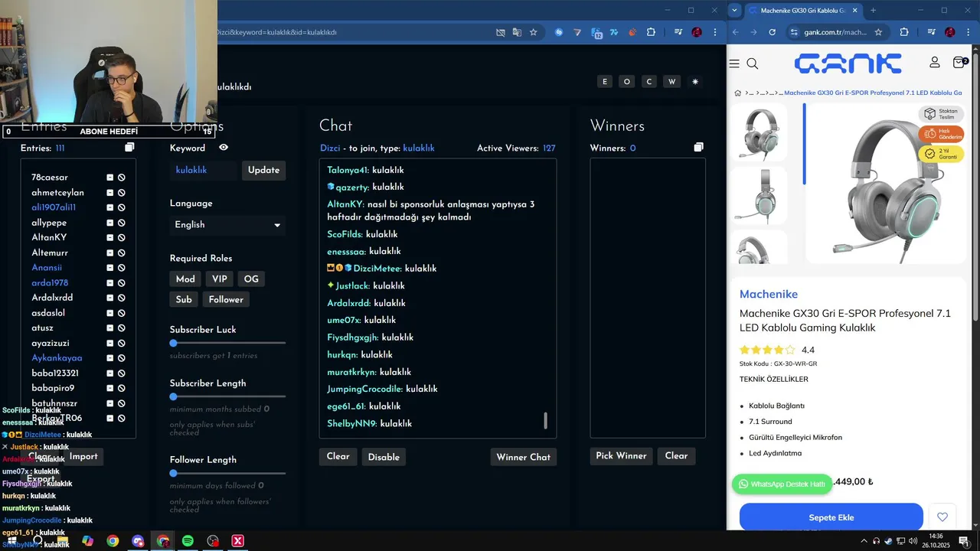980x551 pixels.
Task: Add headset to wishlist with heart icon
Action: 942,517
